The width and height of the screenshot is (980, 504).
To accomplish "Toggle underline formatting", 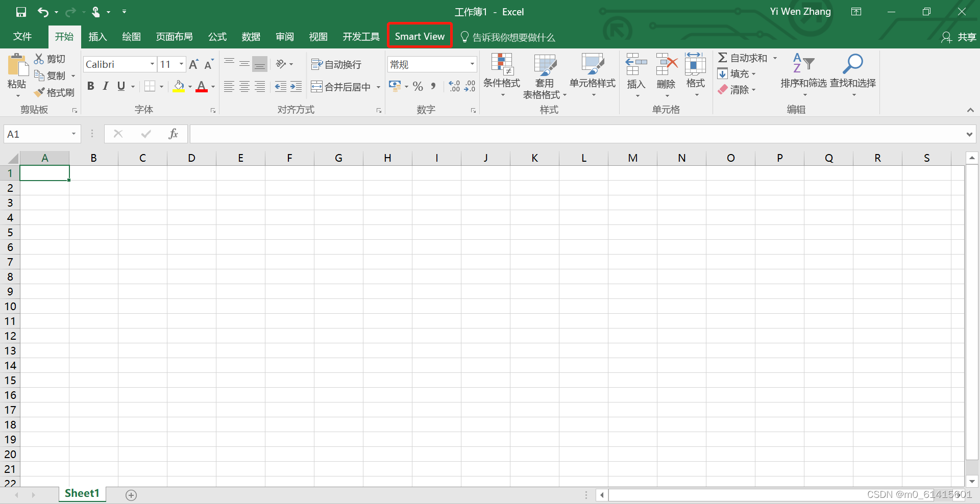I will [x=120, y=86].
